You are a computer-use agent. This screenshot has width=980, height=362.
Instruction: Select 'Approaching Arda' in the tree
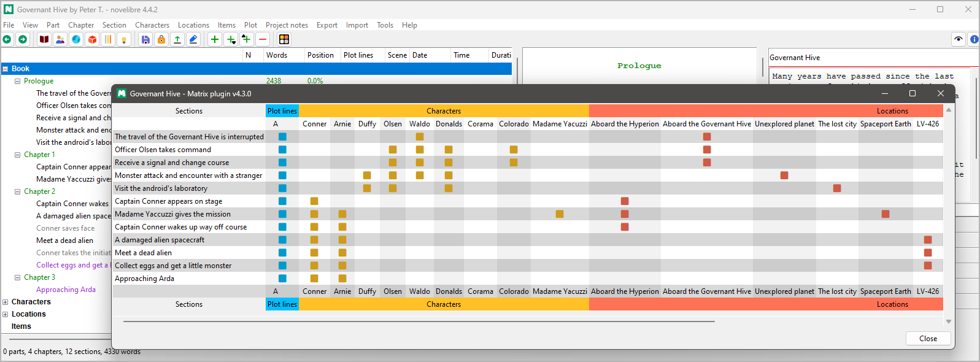pyautogui.click(x=66, y=290)
